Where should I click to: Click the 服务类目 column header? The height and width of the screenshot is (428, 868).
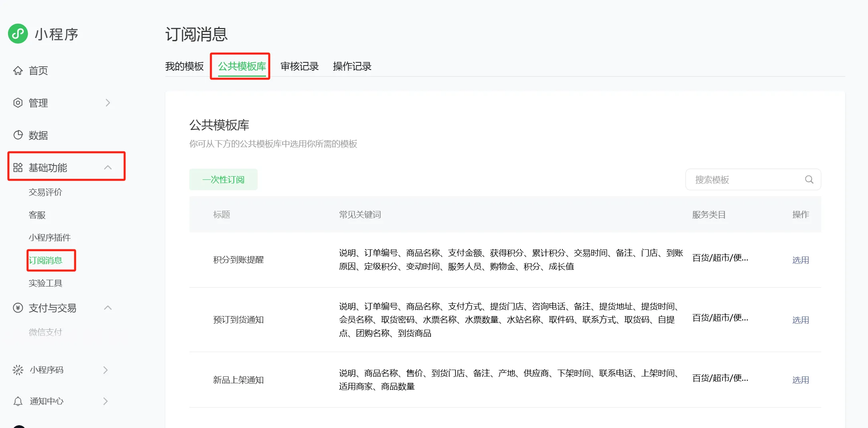tap(709, 215)
